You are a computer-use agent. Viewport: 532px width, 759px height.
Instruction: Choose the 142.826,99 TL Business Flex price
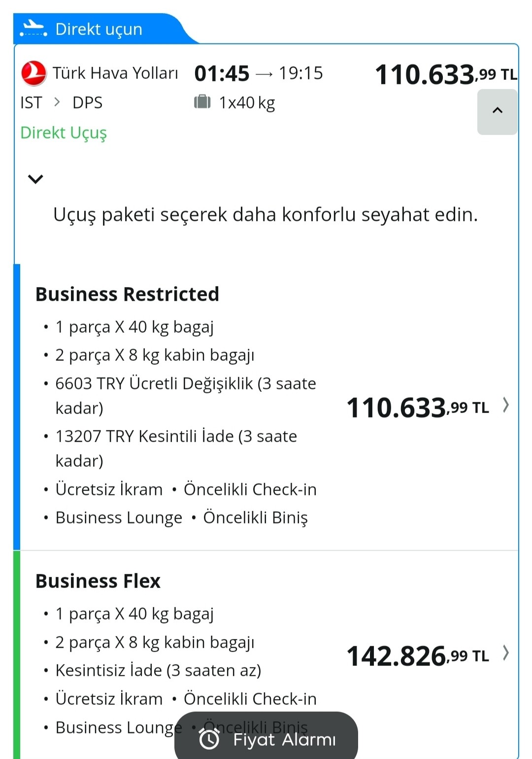418,656
